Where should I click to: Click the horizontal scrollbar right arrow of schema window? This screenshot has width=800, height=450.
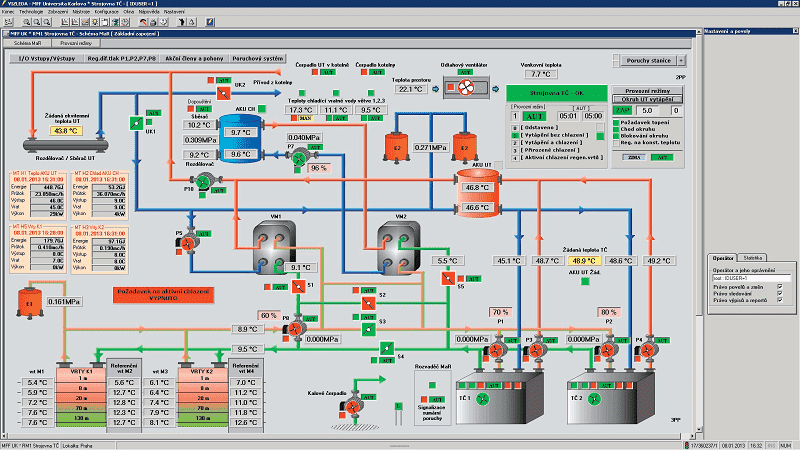[692, 436]
